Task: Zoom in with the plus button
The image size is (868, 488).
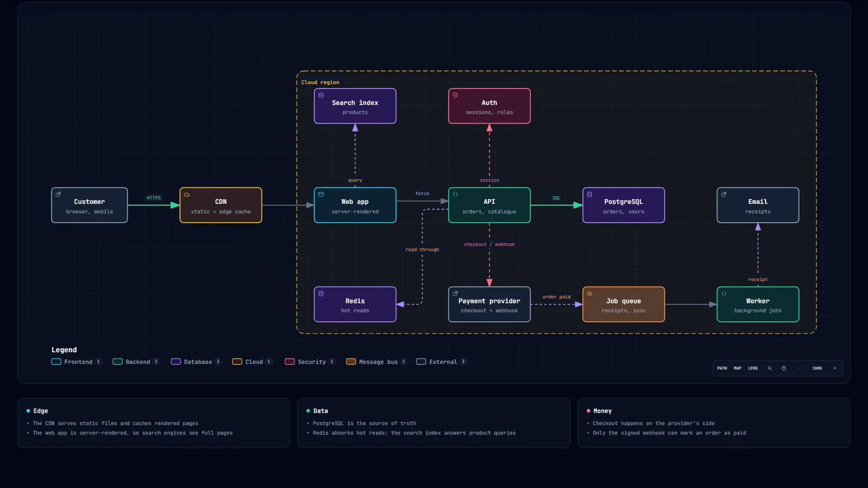Action: click(x=834, y=368)
